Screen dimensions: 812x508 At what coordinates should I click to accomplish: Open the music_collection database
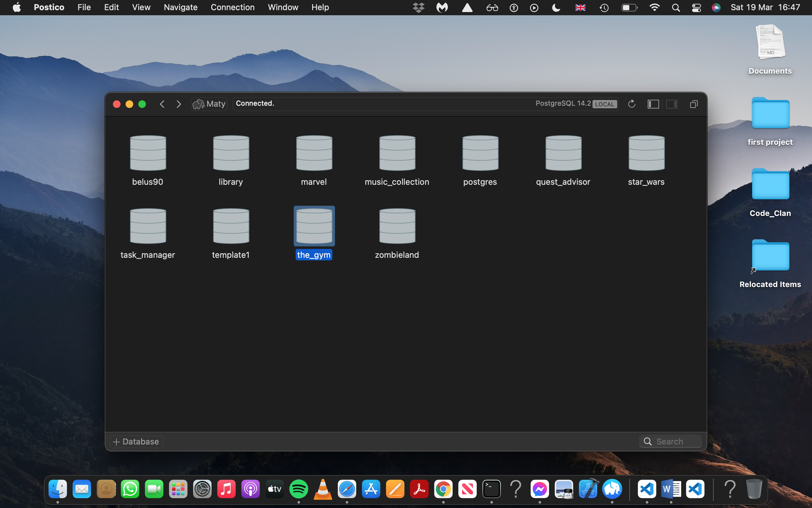(x=397, y=153)
